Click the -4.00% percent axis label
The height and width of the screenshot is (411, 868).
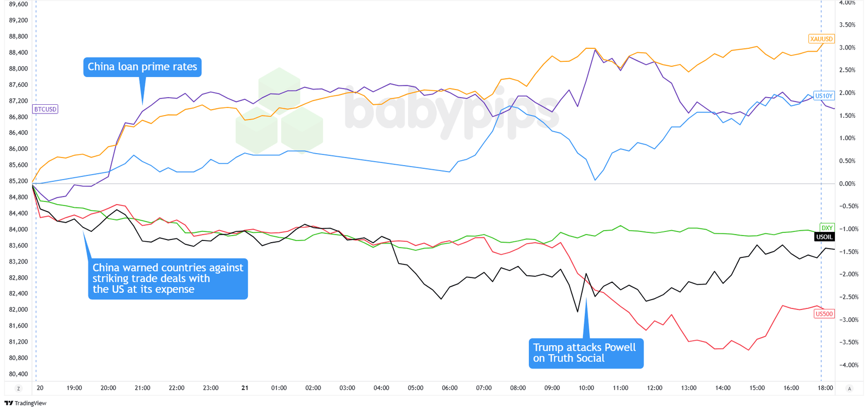(x=848, y=365)
